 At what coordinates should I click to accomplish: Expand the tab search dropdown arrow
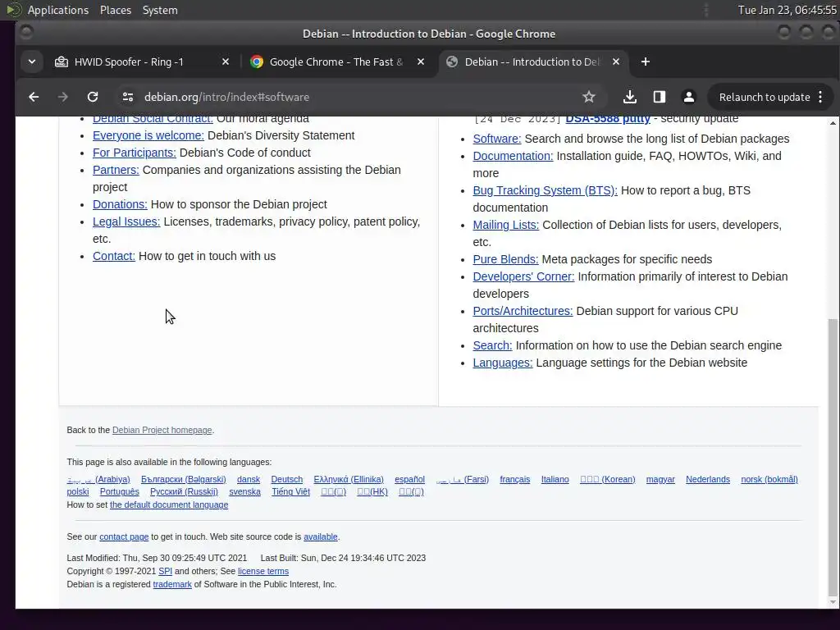click(32, 62)
